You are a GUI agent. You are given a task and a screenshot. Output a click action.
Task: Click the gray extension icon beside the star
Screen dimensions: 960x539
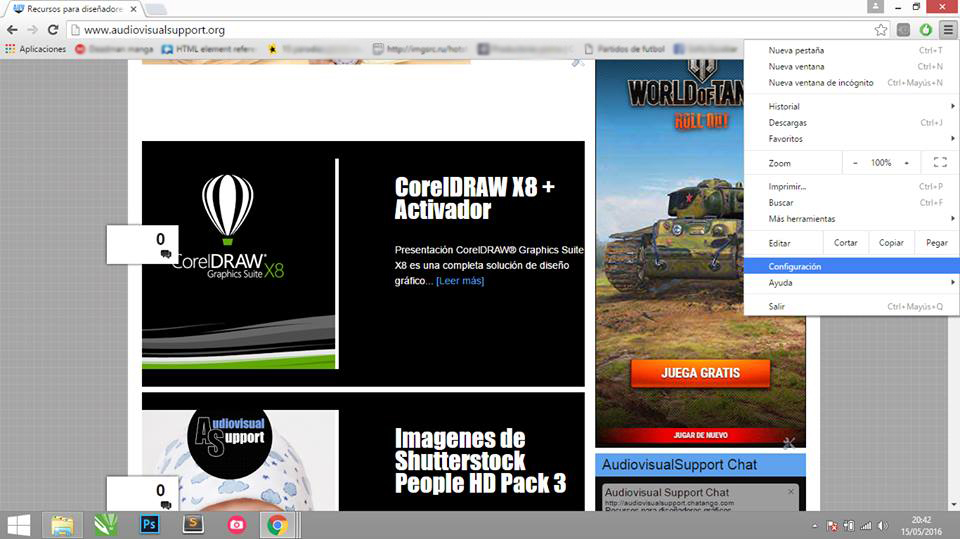[x=903, y=29]
